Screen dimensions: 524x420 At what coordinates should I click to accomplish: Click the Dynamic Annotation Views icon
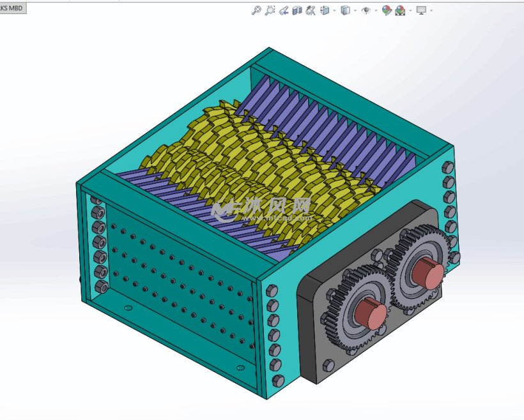click(310, 10)
